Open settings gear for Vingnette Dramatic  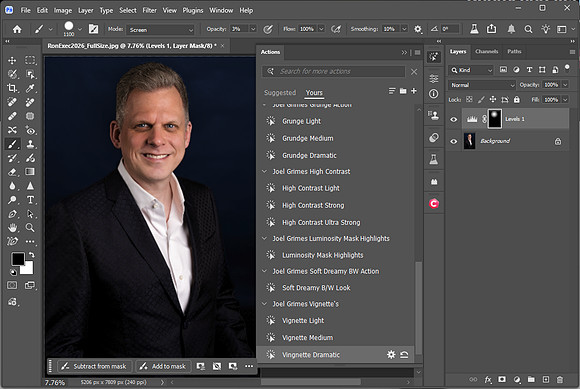[391, 355]
